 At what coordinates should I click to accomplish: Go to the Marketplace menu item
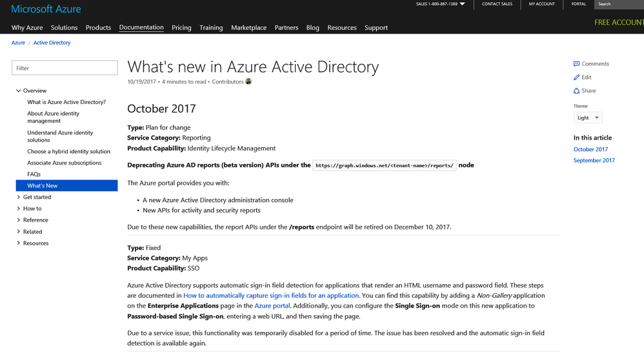[x=248, y=28]
